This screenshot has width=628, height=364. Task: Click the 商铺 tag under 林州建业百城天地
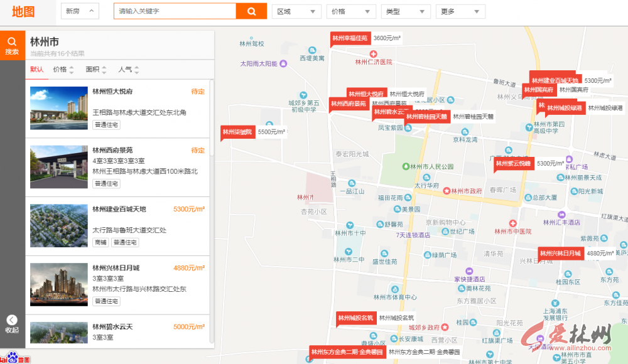click(100, 242)
